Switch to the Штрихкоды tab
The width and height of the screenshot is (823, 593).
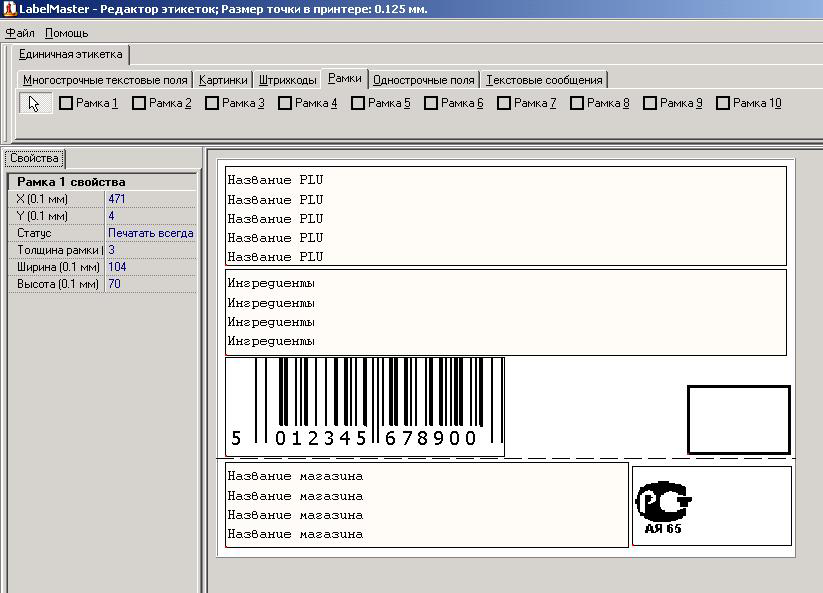coord(288,78)
